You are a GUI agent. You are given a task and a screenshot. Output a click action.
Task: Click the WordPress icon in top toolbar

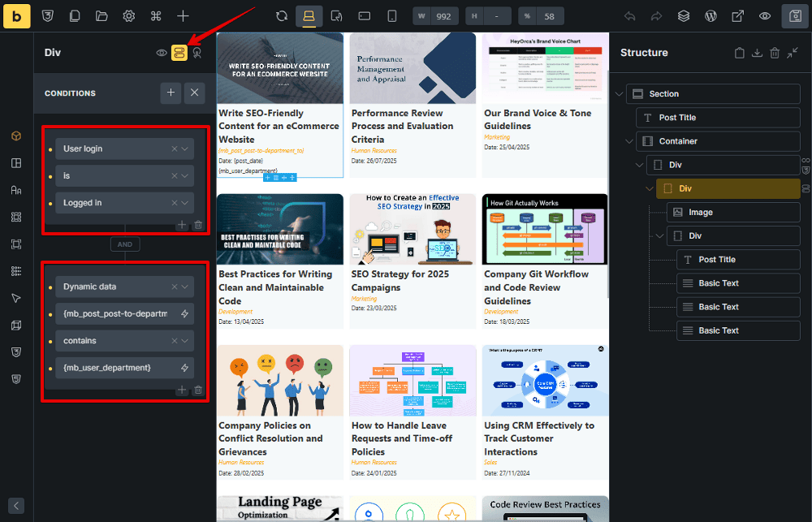710,16
